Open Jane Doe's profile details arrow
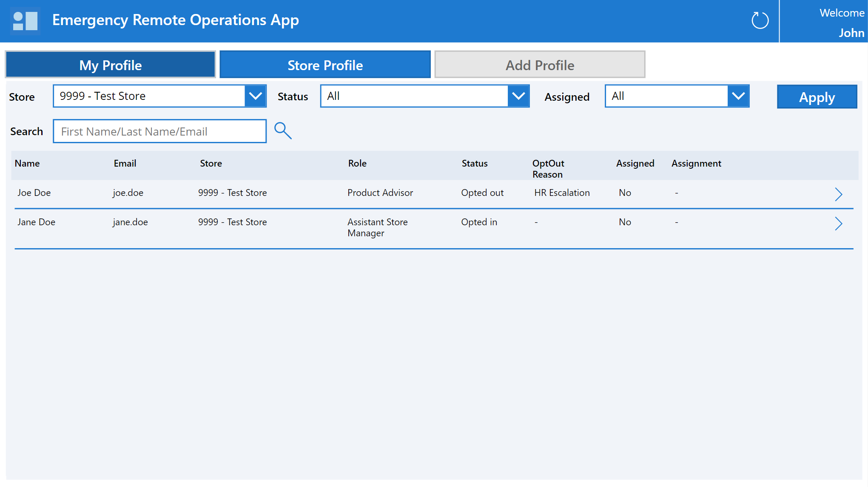This screenshot has width=868, height=487. point(838,224)
